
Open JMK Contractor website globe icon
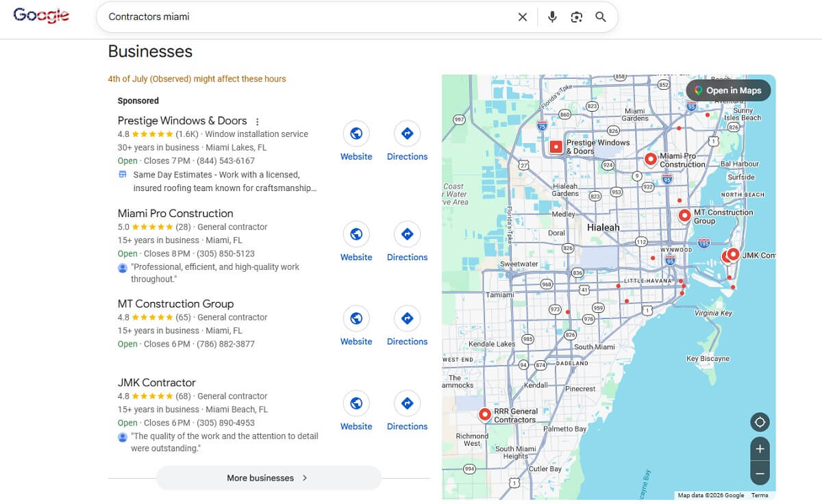point(356,403)
